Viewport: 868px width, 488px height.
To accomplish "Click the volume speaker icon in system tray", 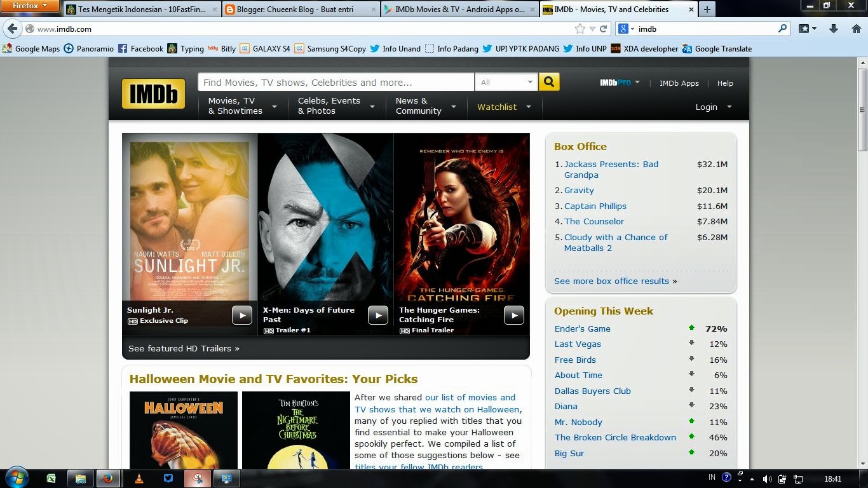I will (767, 479).
